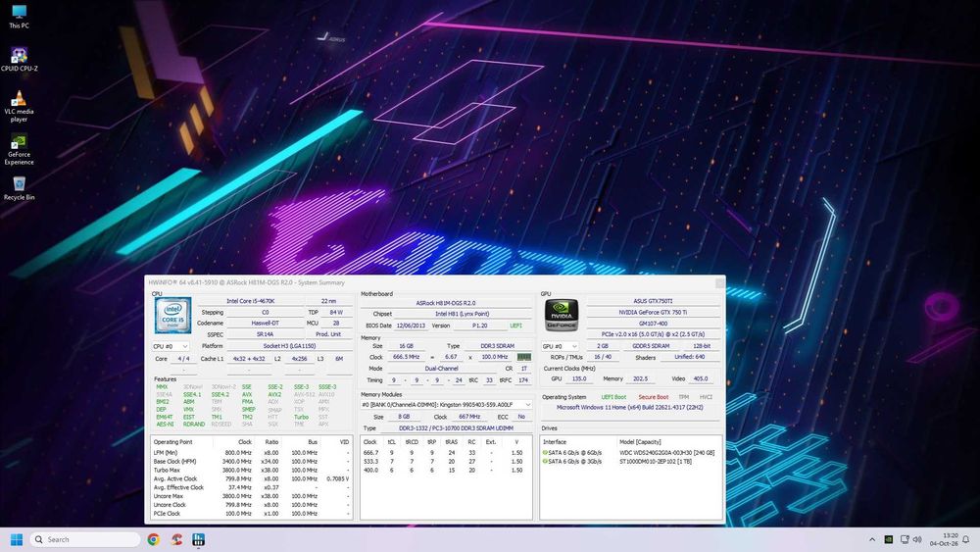Click the 16 GB memory size
The image size is (980, 552).
coord(407,346)
